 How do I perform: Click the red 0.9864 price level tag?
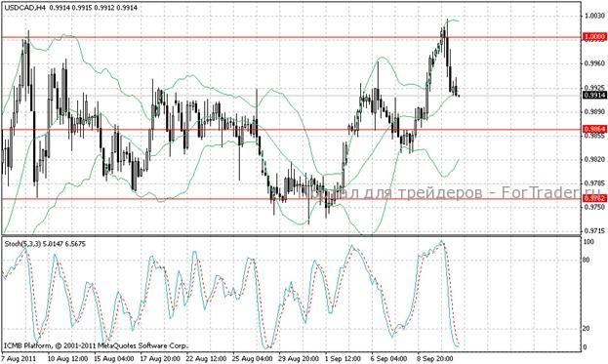[x=594, y=129]
